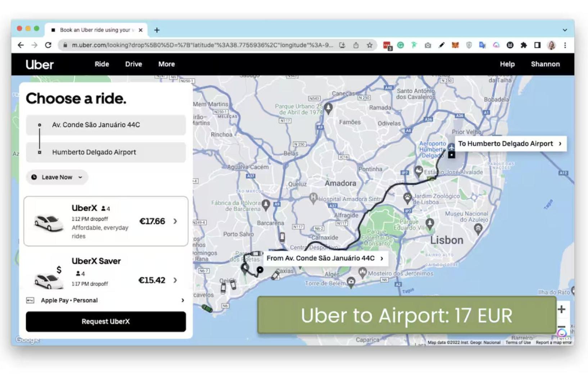Open the Ride menu
Screen dimensions: 588x374
(102, 64)
